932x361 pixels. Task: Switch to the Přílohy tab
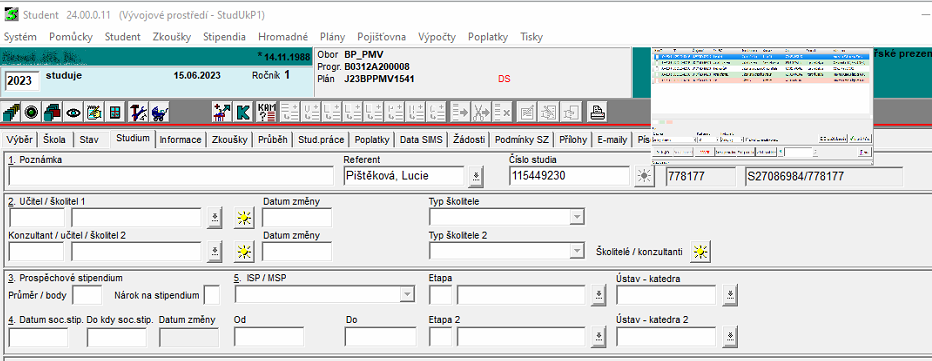573,140
